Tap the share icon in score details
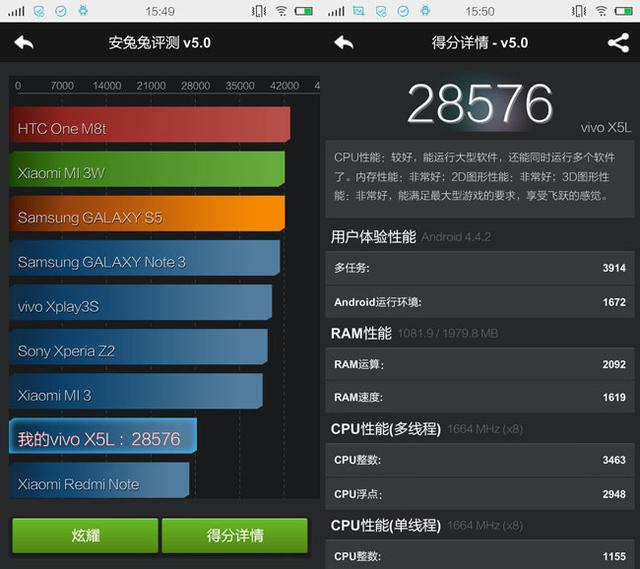640x569 pixels. point(618,43)
